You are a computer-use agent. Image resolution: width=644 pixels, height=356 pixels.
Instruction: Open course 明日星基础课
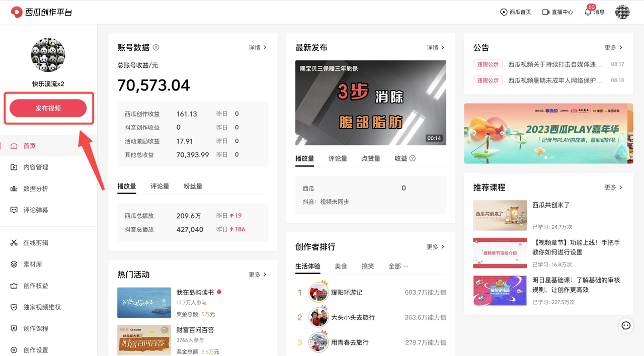tap(576, 285)
